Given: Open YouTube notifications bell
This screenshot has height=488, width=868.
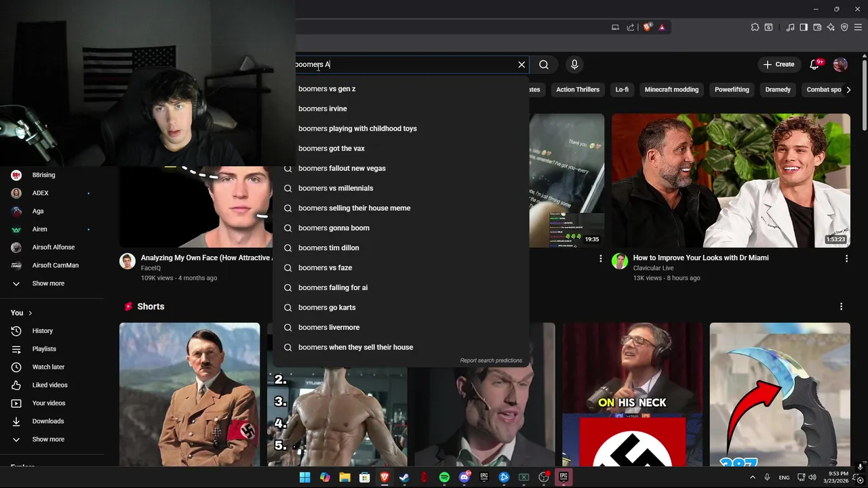Looking at the screenshot, I should [x=814, y=64].
